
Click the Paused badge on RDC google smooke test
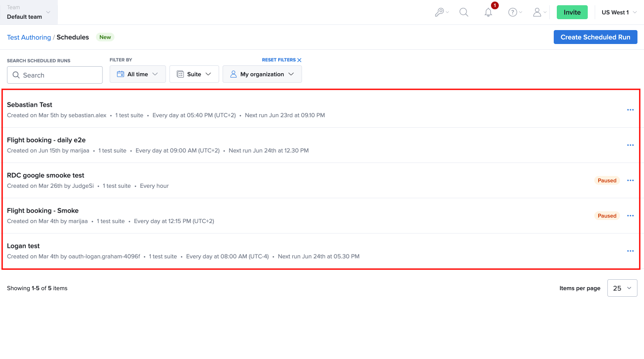pos(607,180)
